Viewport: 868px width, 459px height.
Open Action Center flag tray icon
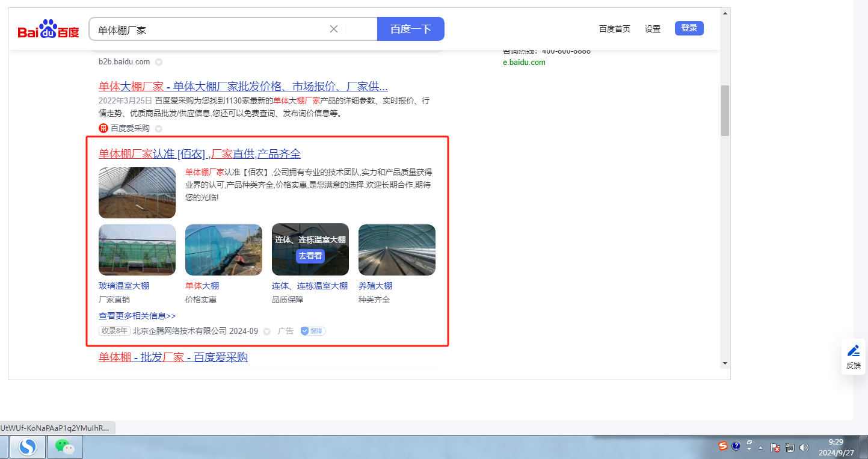(x=776, y=448)
